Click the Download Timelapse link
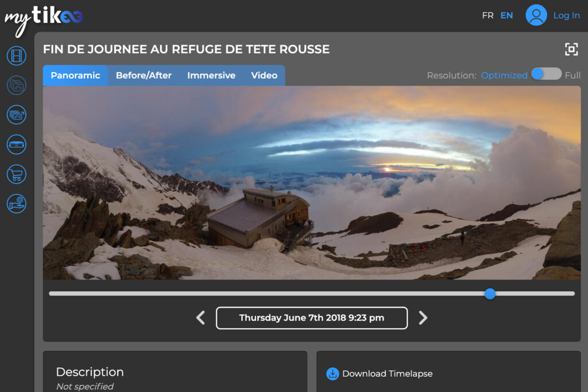Viewport: 588px width, 392px height. point(388,374)
